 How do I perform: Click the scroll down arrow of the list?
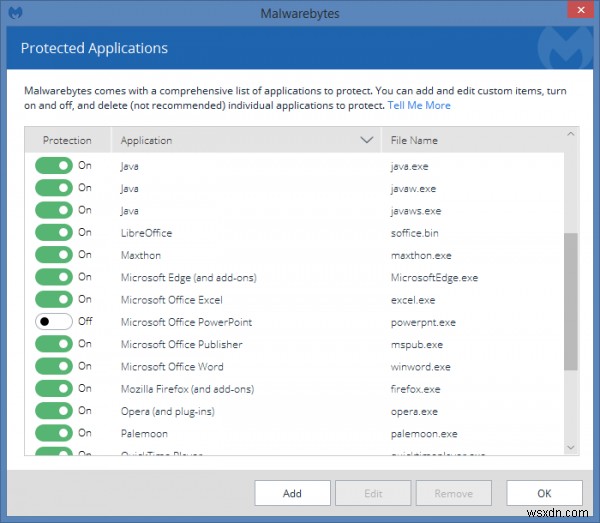(571, 447)
